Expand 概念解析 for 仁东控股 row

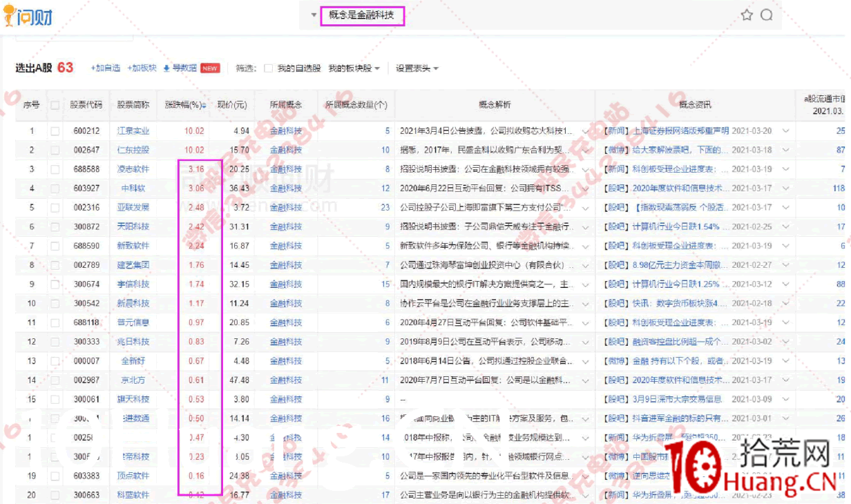tap(585, 151)
